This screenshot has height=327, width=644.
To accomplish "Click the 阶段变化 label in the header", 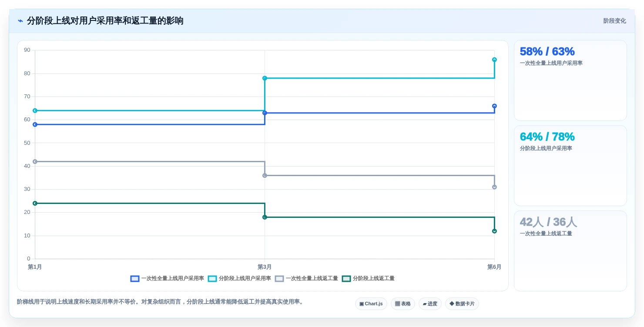I will tap(614, 21).
